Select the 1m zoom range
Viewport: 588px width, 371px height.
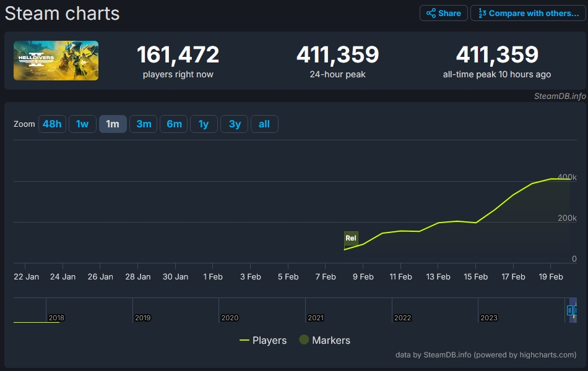tap(113, 124)
